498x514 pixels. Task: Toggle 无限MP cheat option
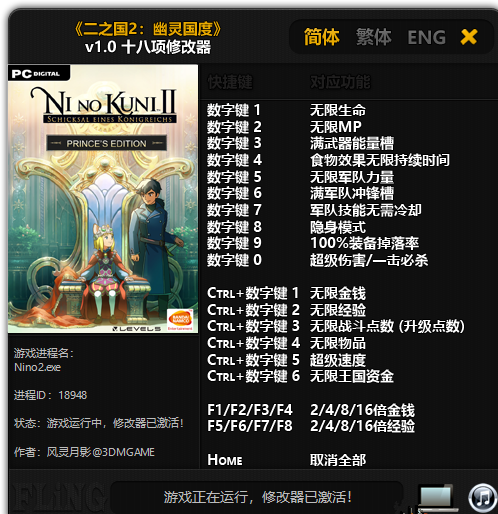[x=336, y=127]
